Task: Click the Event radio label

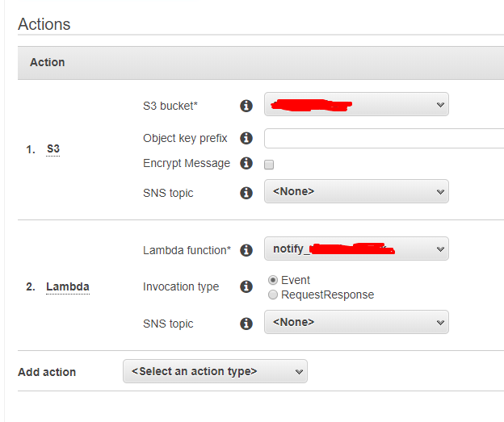Action: 296,280
